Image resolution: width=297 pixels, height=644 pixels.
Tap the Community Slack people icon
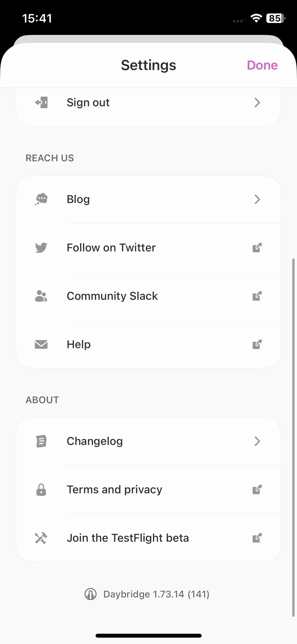coord(41,296)
